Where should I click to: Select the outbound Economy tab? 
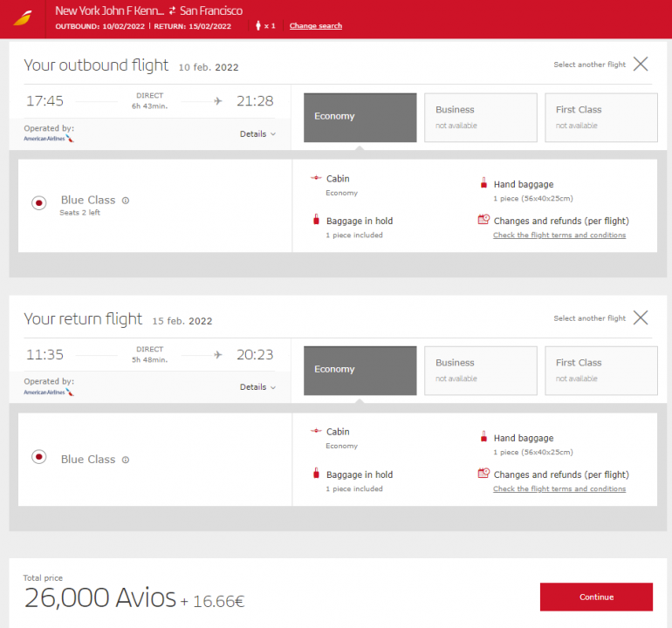tap(360, 117)
